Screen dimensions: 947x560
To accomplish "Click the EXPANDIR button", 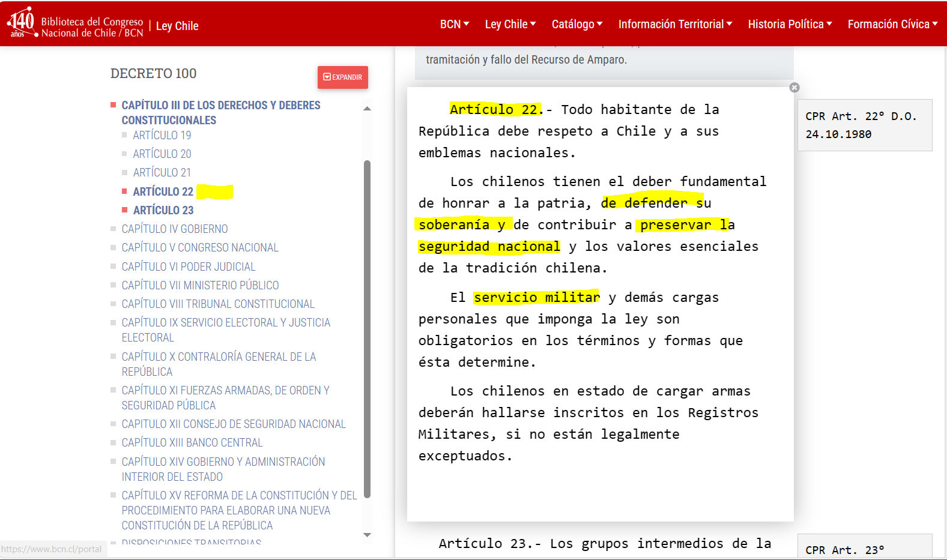I will 343,77.
